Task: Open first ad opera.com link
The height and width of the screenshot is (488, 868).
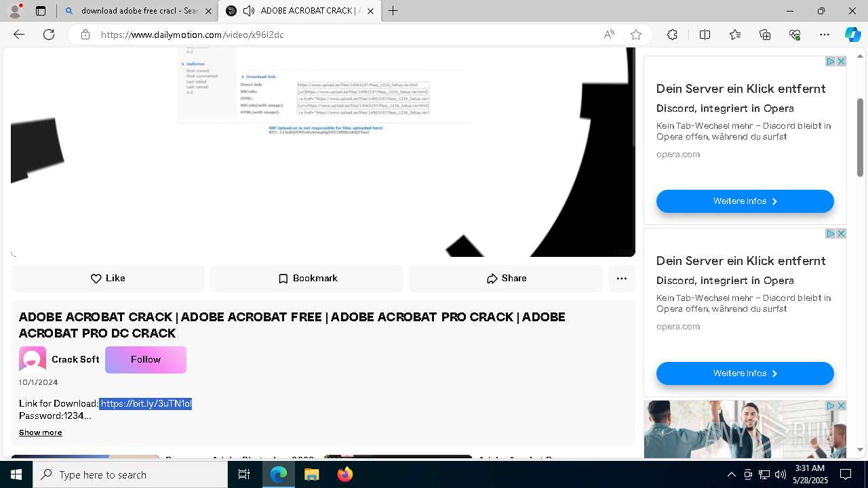Action: (x=678, y=155)
